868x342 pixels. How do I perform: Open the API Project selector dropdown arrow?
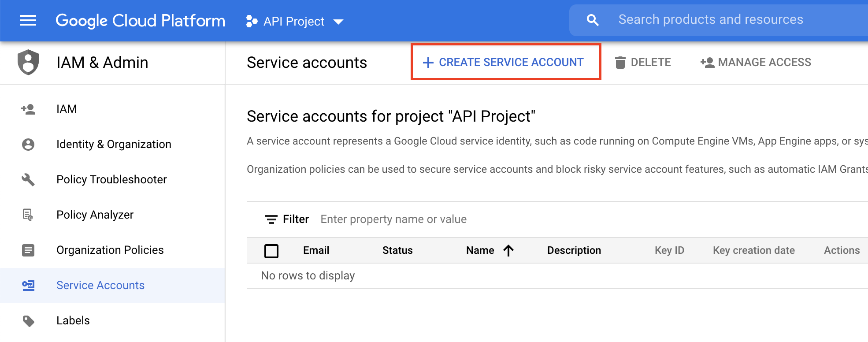pos(338,22)
